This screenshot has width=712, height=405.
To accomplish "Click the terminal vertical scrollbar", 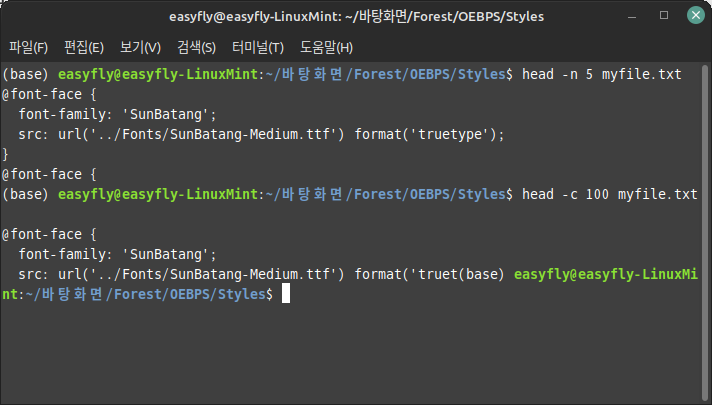I will point(705,232).
